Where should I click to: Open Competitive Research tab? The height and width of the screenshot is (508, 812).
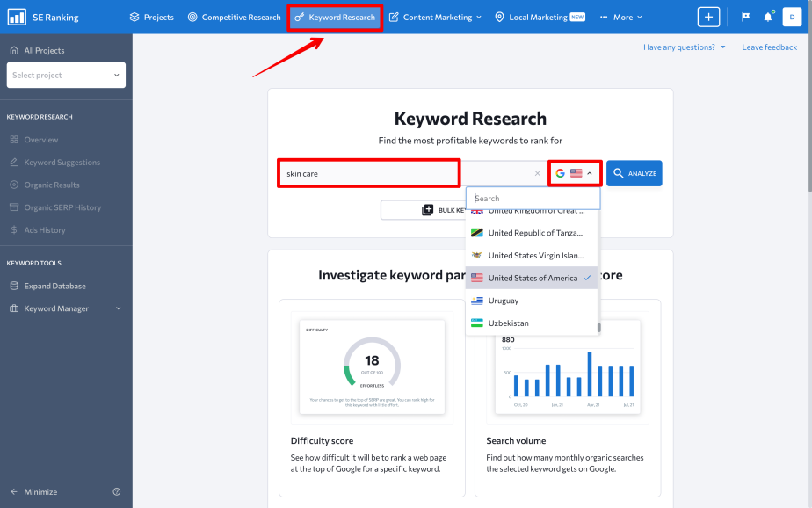coord(234,17)
